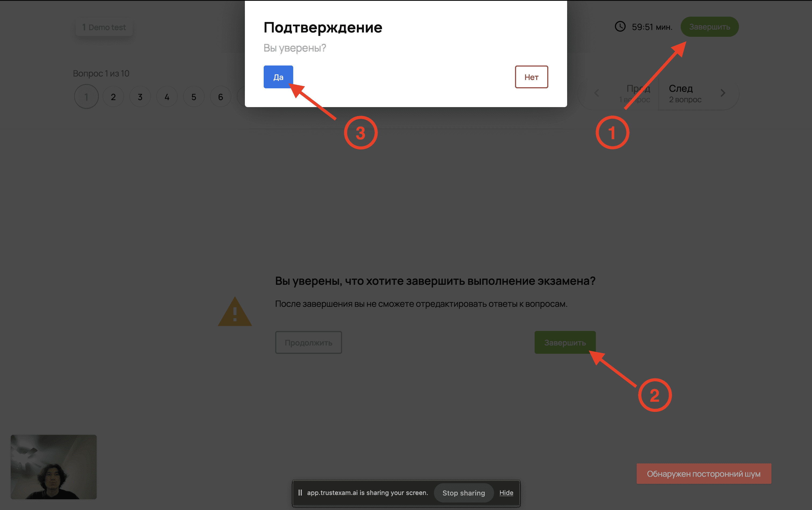The image size is (812, 510).
Task: Dismiss the Обнаружен посторонний шум alert
Action: click(x=704, y=473)
